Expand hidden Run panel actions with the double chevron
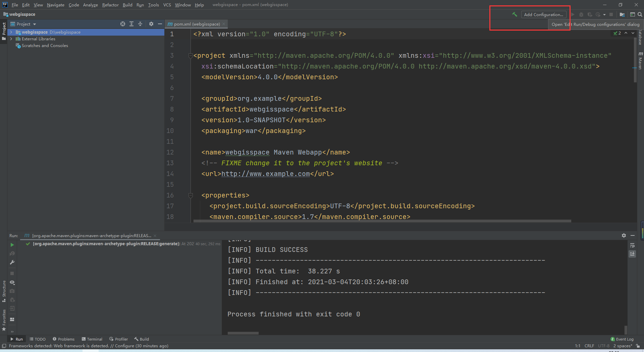This screenshot has height=352, width=644. 12,332
